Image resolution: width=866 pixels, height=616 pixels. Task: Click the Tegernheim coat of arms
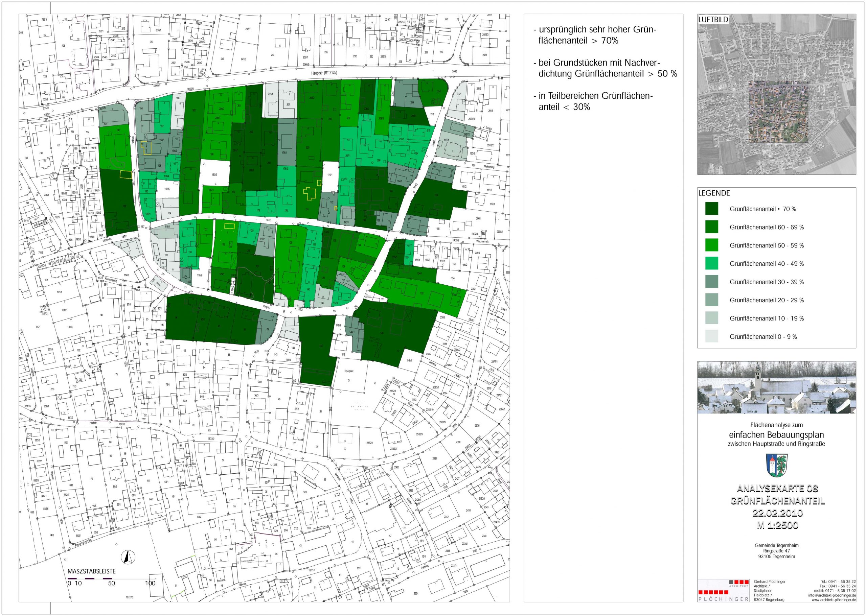click(776, 466)
